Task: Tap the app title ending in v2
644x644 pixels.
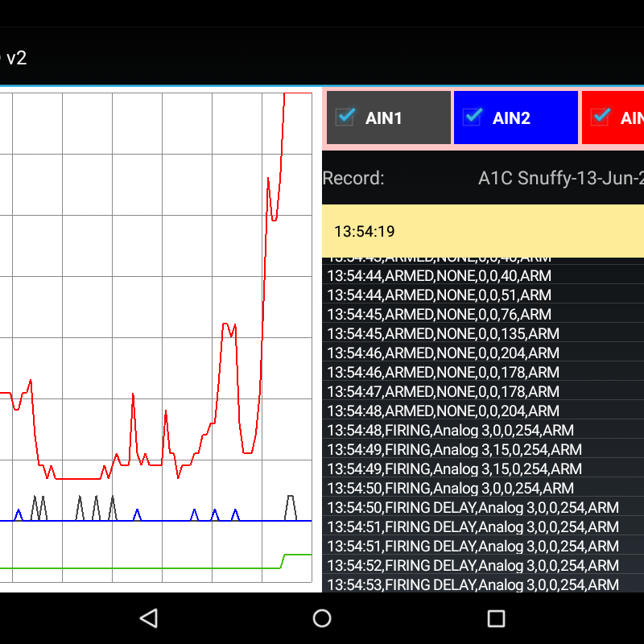Action: (x=14, y=58)
